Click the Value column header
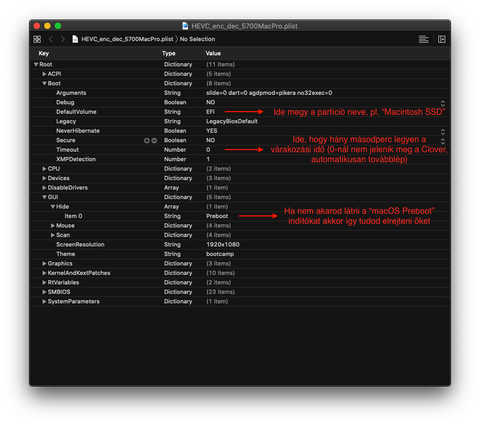The height and width of the screenshot is (425, 480). point(213,53)
